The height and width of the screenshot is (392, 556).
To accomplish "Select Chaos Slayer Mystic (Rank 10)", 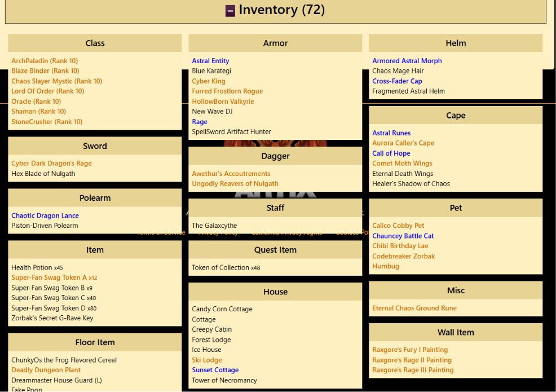I will click(57, 81).
